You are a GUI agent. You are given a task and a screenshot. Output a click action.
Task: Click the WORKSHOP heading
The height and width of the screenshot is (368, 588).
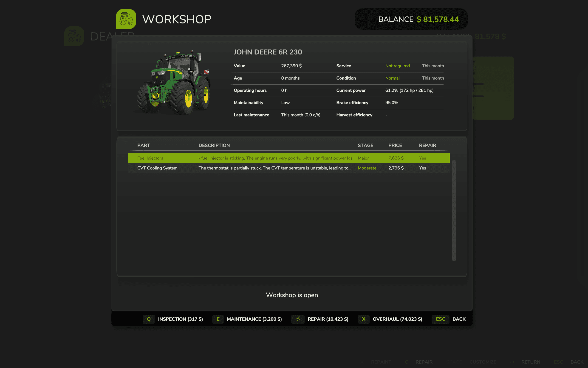point(177,19)
